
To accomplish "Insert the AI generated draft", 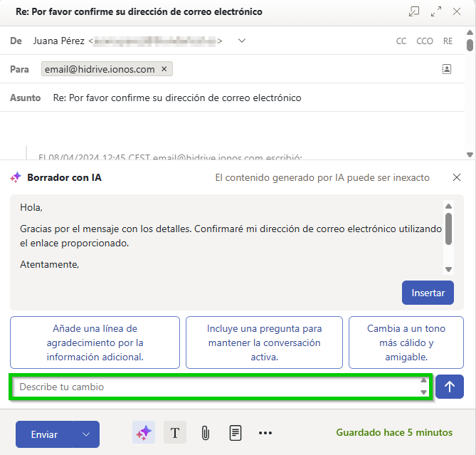I will [x=428, y=293].
